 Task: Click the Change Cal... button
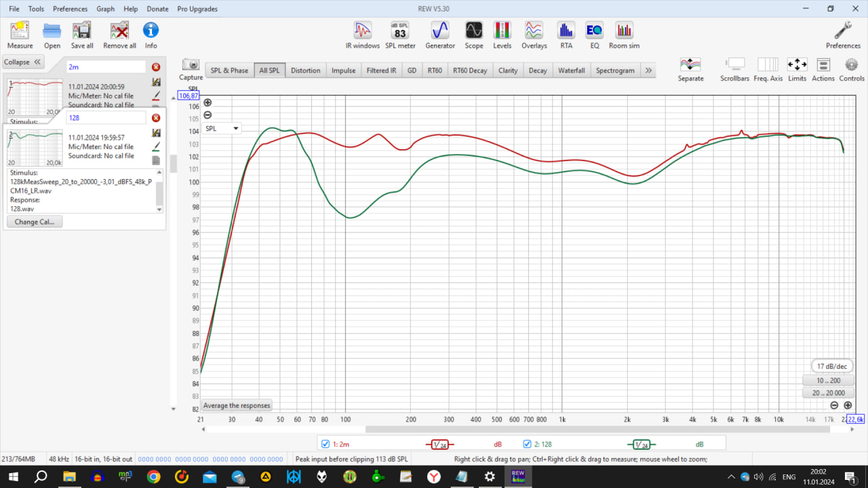pyautogui.click(x=35, y=222)
